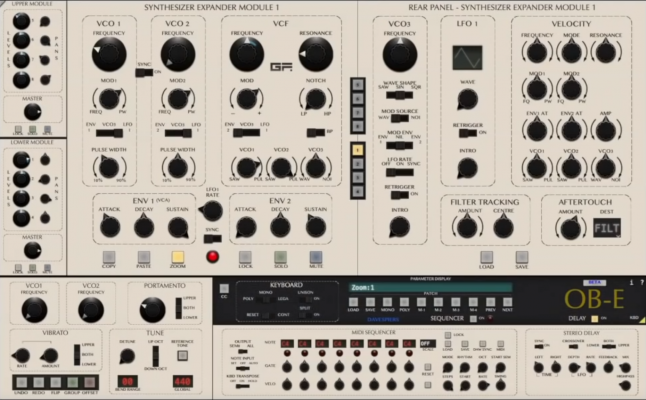Toggle the UNISON ON switch
The image size is (646, 400).
click(x=305, y=299)
